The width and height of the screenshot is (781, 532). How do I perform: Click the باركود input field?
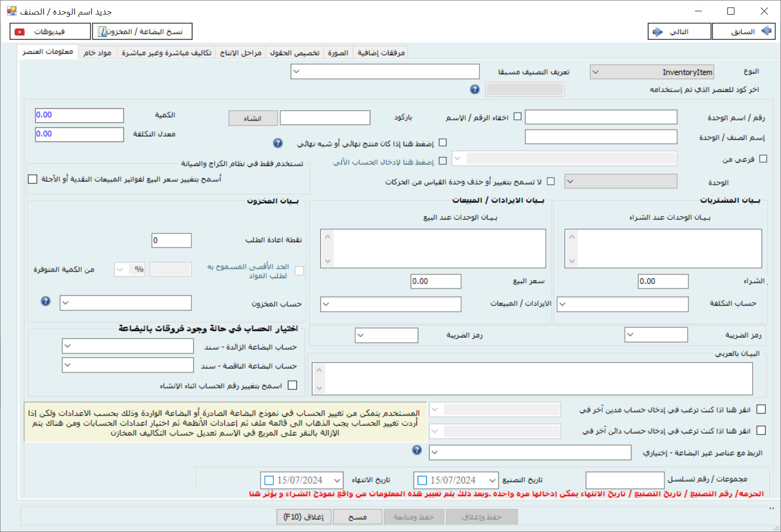(x=325, y=118)
